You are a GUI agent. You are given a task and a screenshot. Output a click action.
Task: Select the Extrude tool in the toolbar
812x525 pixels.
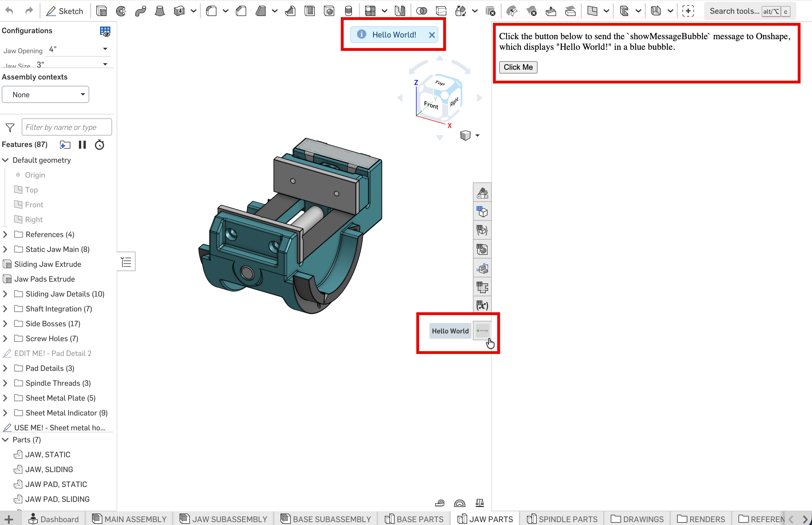[x=101, y=11]
